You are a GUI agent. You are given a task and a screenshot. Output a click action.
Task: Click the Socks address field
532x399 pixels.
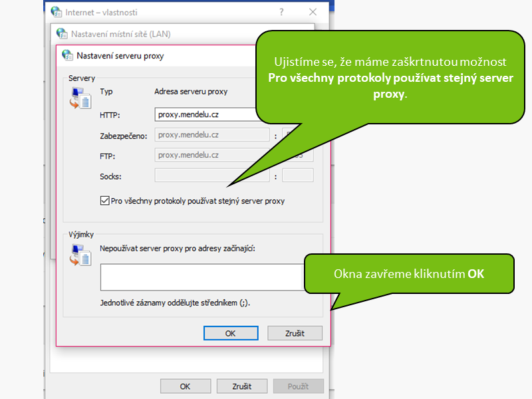click(213, 176)
